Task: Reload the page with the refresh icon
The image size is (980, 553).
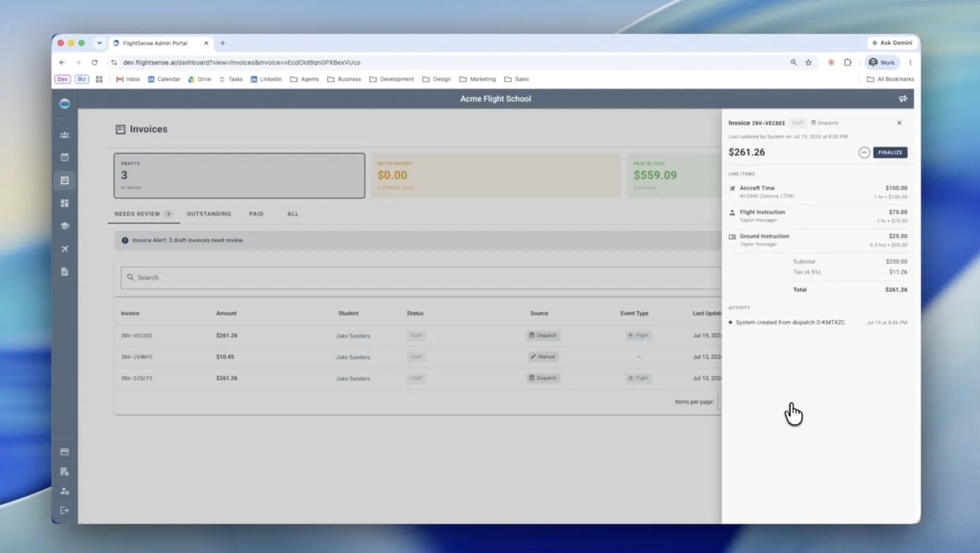Action: click(95, 62)
